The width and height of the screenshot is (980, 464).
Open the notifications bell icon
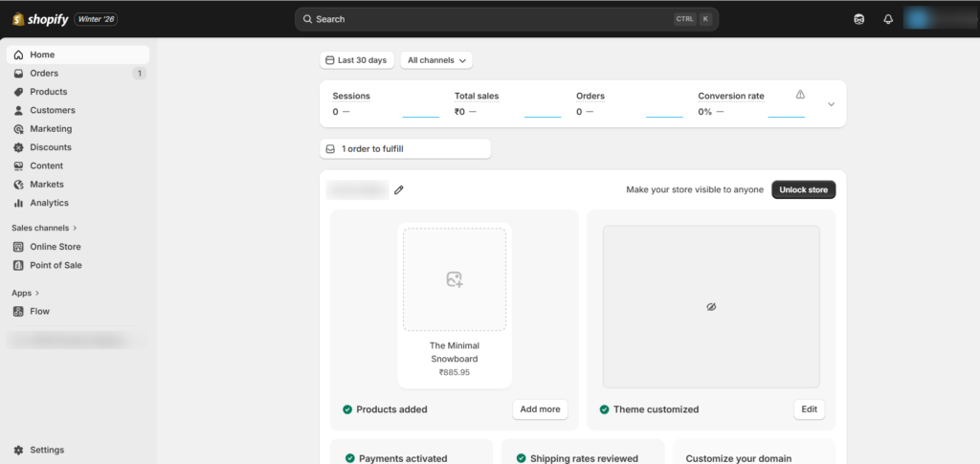tap(888, 19)
